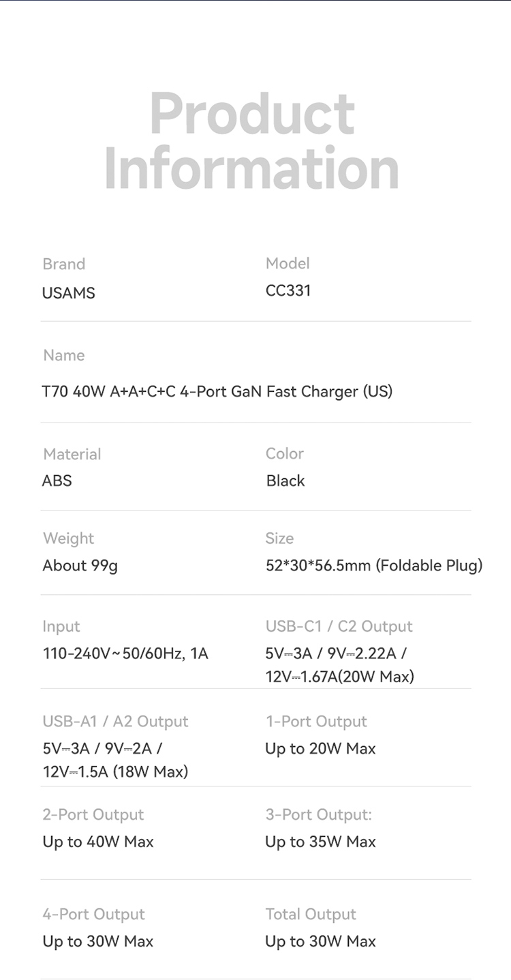
Task: Click the ABS material value
Action: [57, 480]
